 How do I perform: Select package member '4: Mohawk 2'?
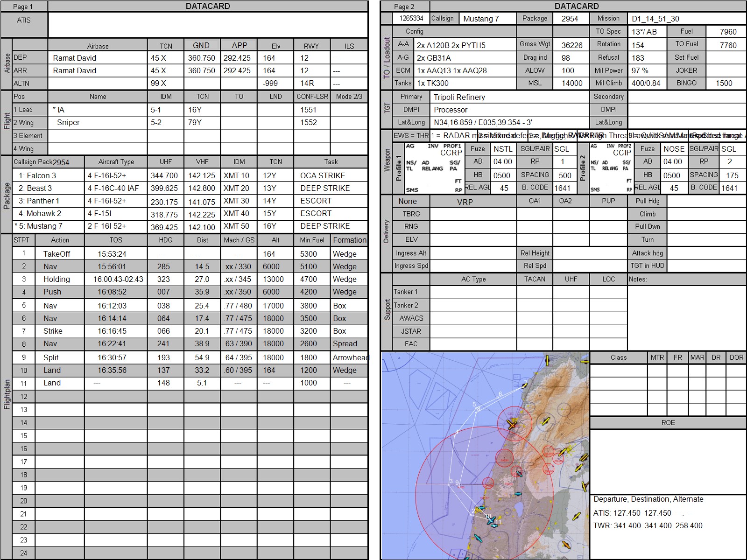point(40,213)
